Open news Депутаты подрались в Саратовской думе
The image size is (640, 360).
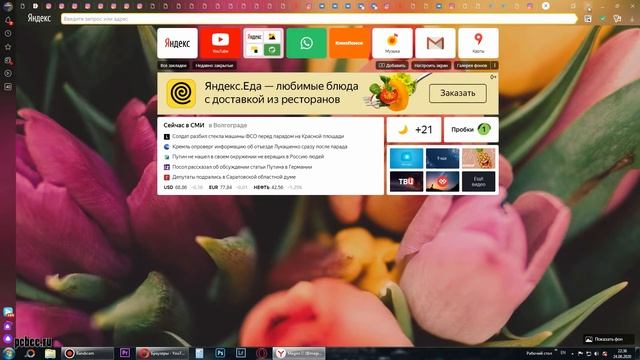(x=233, y=177)
